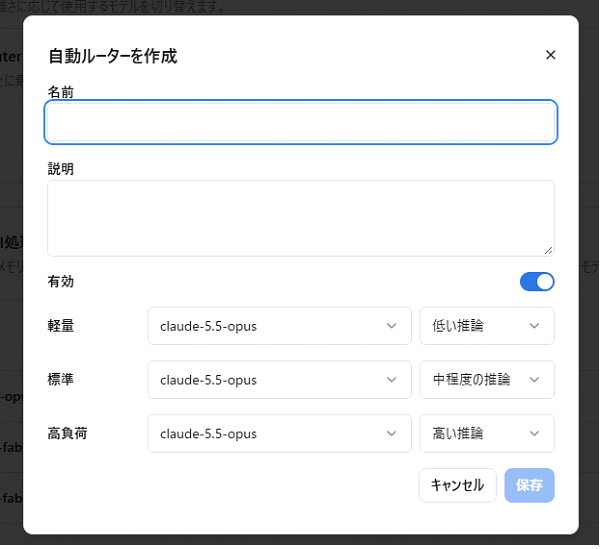Focus the 名前 input field
604x549 pixels.
[x=303, y=123]
